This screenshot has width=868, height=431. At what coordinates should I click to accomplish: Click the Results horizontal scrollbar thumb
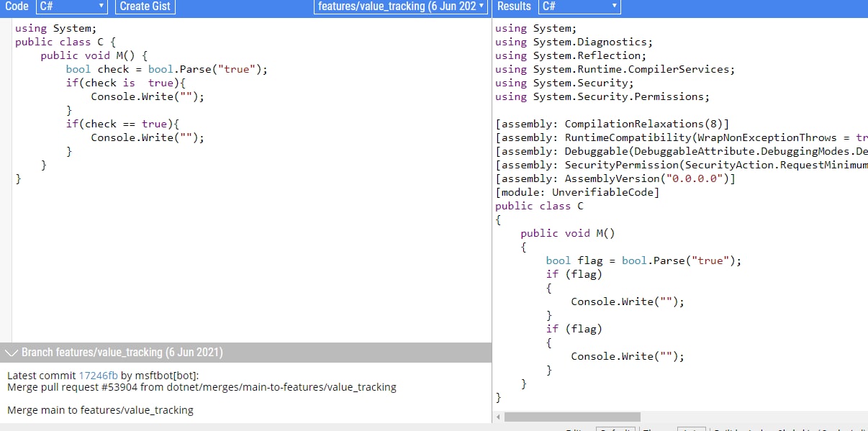572,417
